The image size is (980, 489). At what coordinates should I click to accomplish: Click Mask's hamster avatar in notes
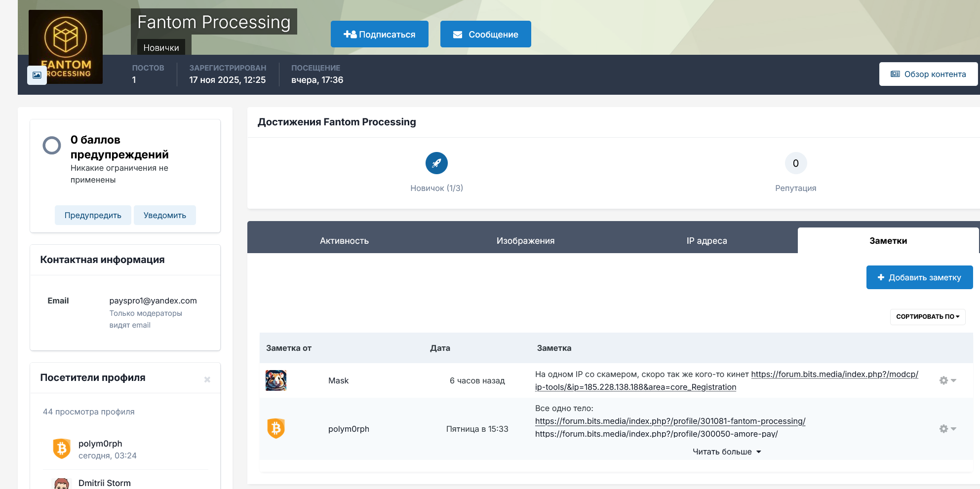click(x=276, y=380)
